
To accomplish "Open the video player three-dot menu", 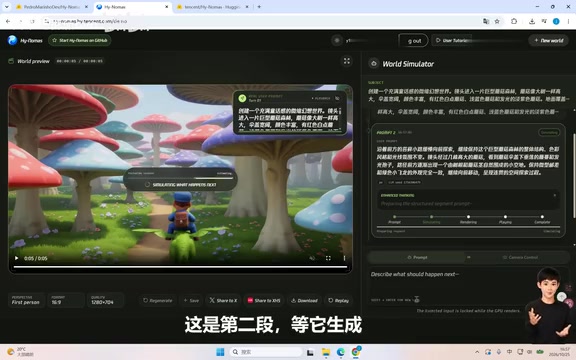I will [x=344, y=258].
